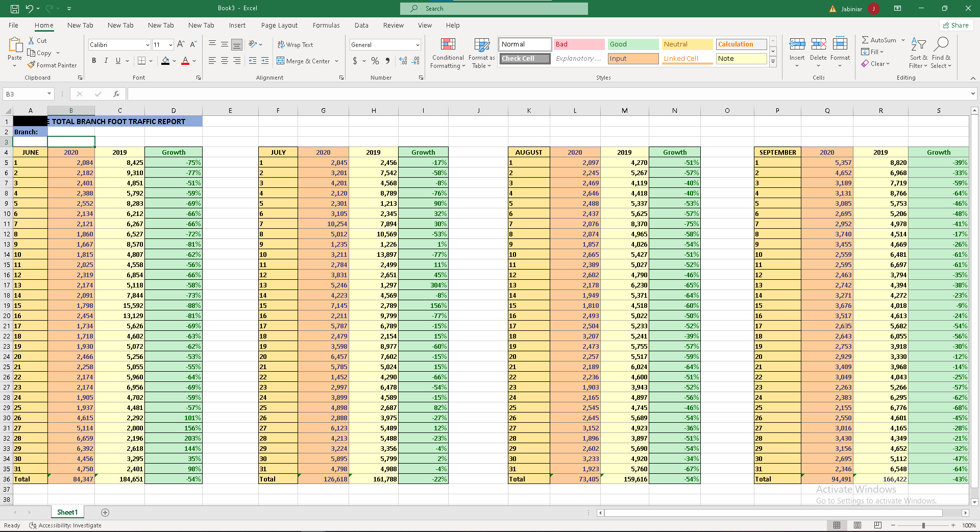Open the font size dropdown
The image size is (980, 532).
point(170,45)
